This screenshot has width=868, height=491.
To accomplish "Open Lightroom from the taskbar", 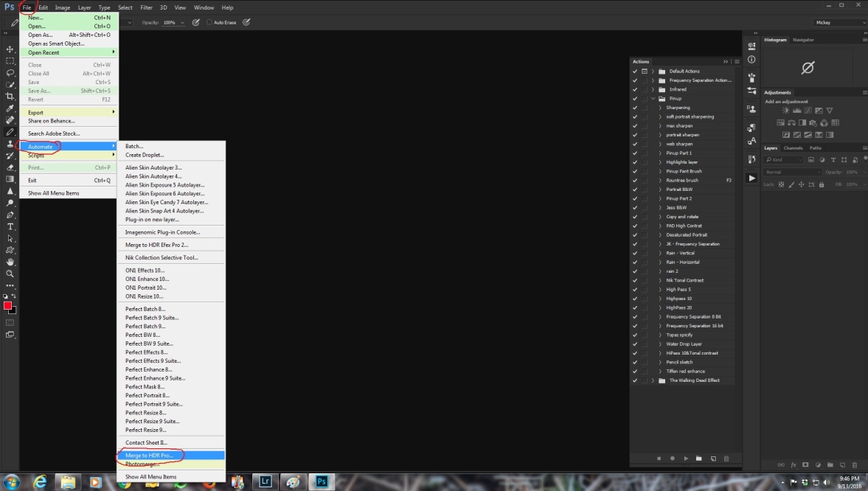I will [x=265, y=481].
